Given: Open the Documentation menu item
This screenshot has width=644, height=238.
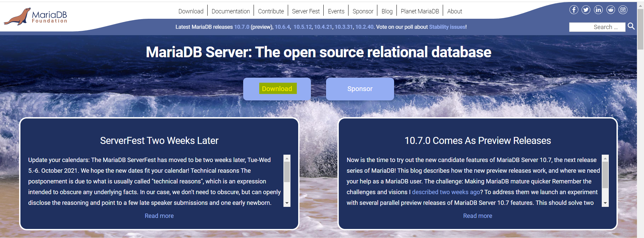Looking at the screenshot, I should click(x=231, y=11).
